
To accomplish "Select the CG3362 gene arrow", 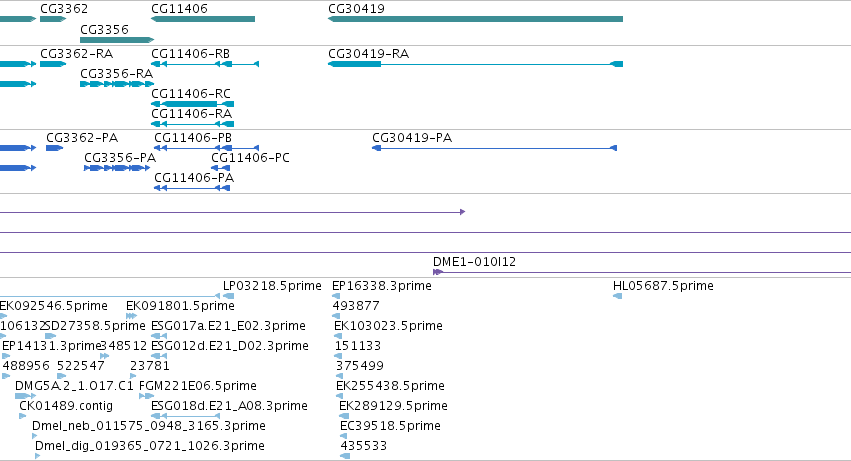I will pos(53,19).
